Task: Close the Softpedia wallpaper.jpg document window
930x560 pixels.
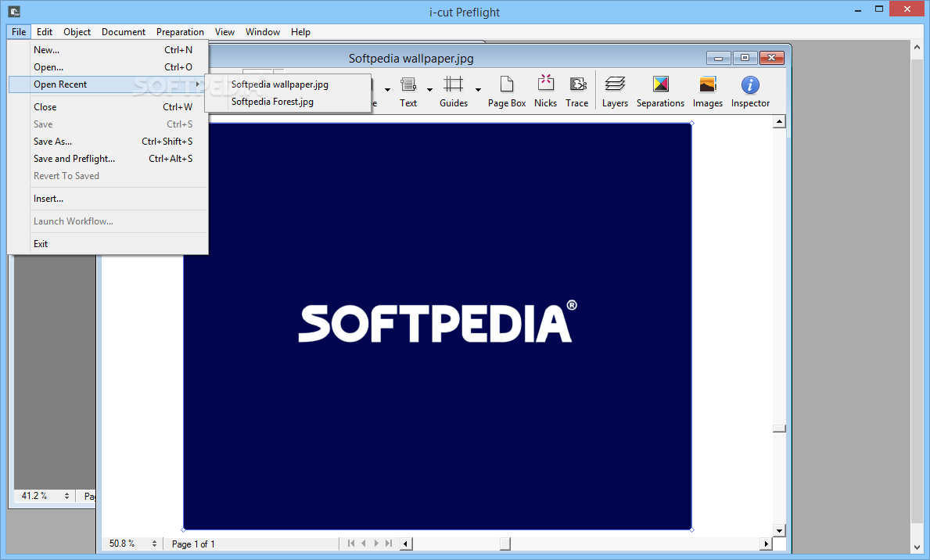Action: 771,58
